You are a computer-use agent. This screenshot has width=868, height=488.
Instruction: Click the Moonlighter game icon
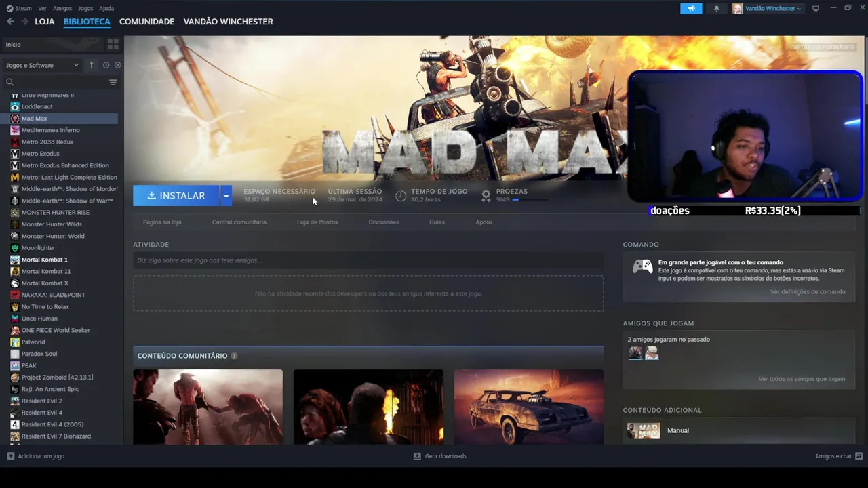[x=15, y=248]
